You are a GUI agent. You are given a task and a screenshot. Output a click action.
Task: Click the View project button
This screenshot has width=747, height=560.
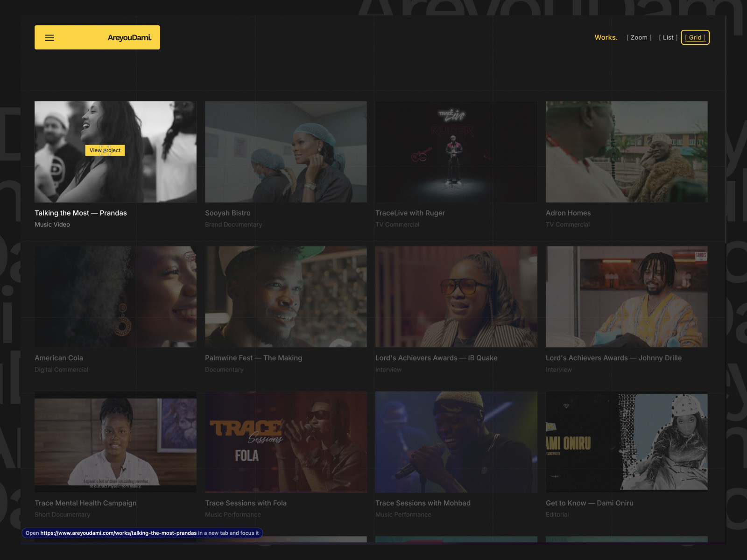[x=105, y=150]
